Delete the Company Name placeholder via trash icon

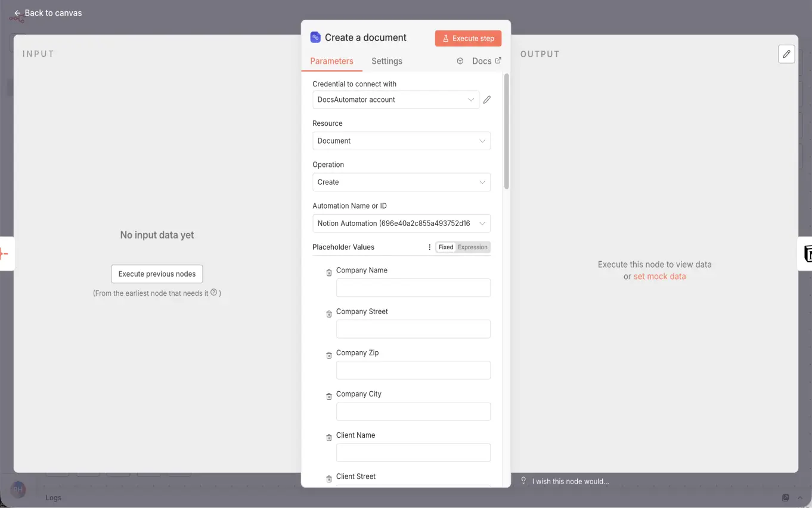(x=328, y=272)
